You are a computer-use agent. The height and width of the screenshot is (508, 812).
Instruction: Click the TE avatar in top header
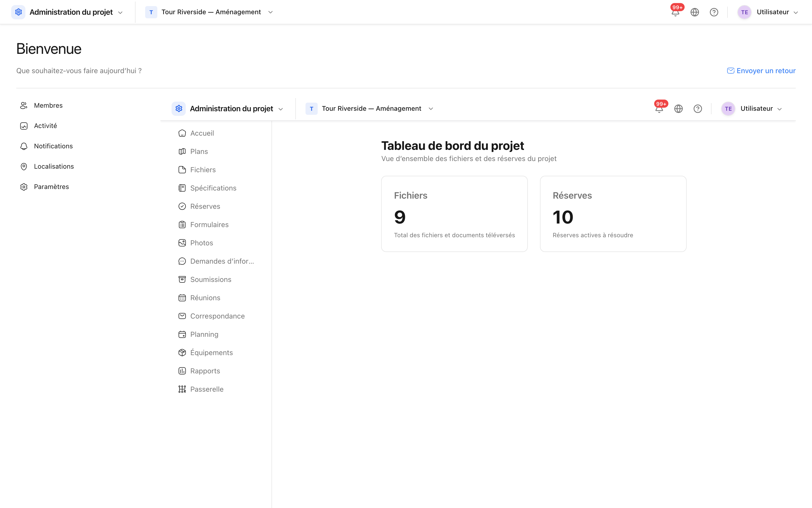click(x=744, y=12)
